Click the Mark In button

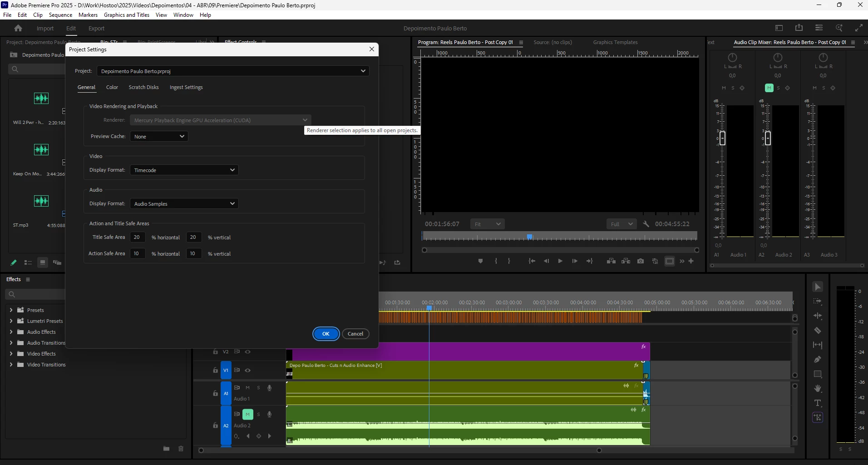pyautogui.click(x=496, y=261)
